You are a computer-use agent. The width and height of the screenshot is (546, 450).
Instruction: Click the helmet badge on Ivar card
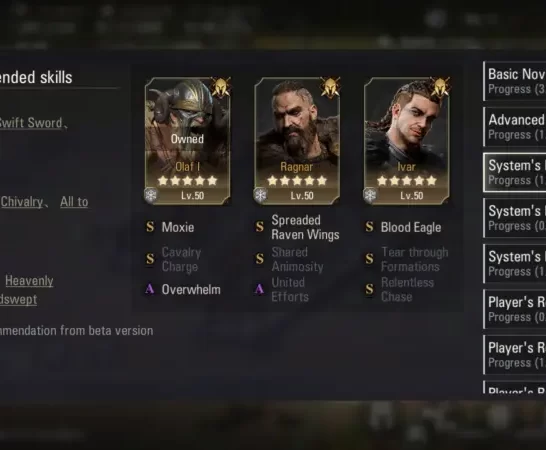pos(440,87)
